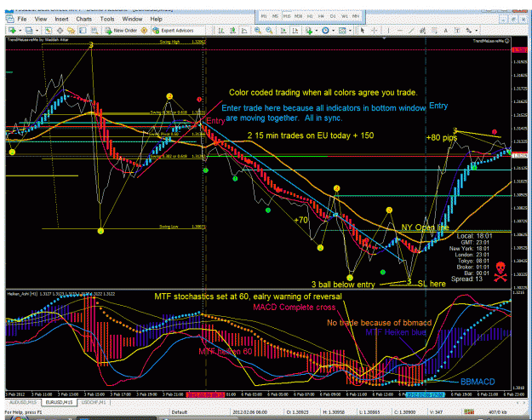Select the standard Cursor tool
The width and height of the screenshot is (532, 420).
tap(363, 31)
